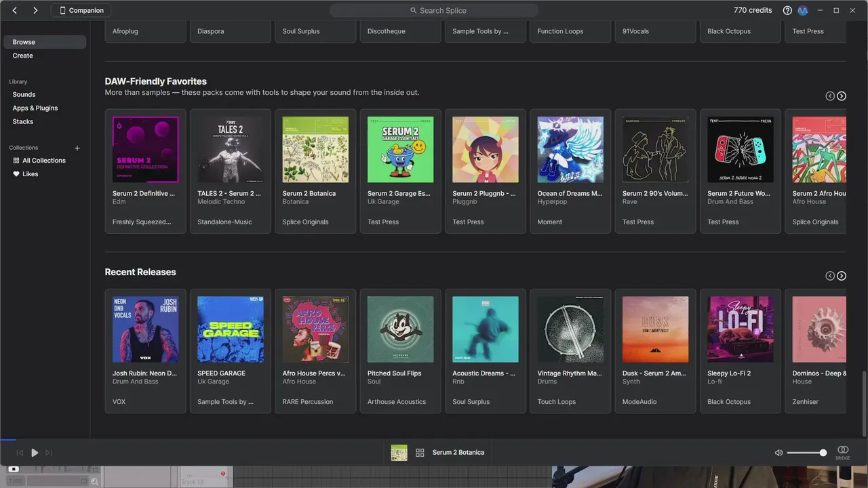Play the current track
868x488 pixels.
pyautogui.click(x=35, y=453)
